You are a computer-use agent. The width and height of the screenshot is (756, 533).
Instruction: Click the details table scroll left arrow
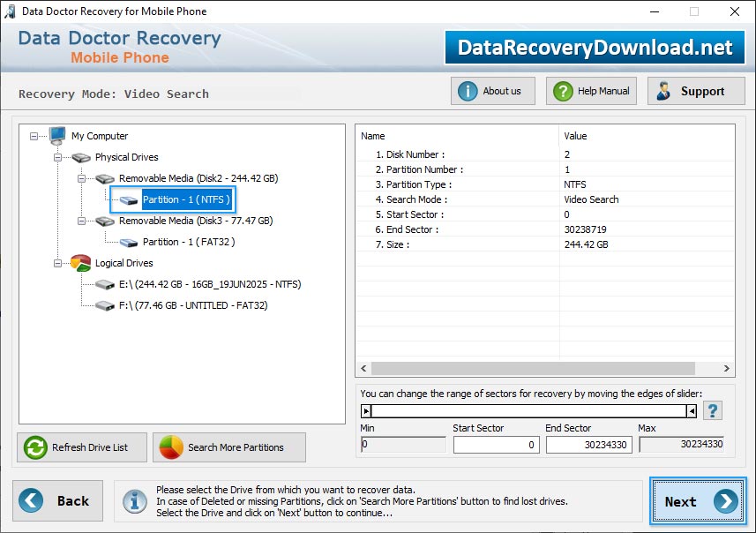364,369
